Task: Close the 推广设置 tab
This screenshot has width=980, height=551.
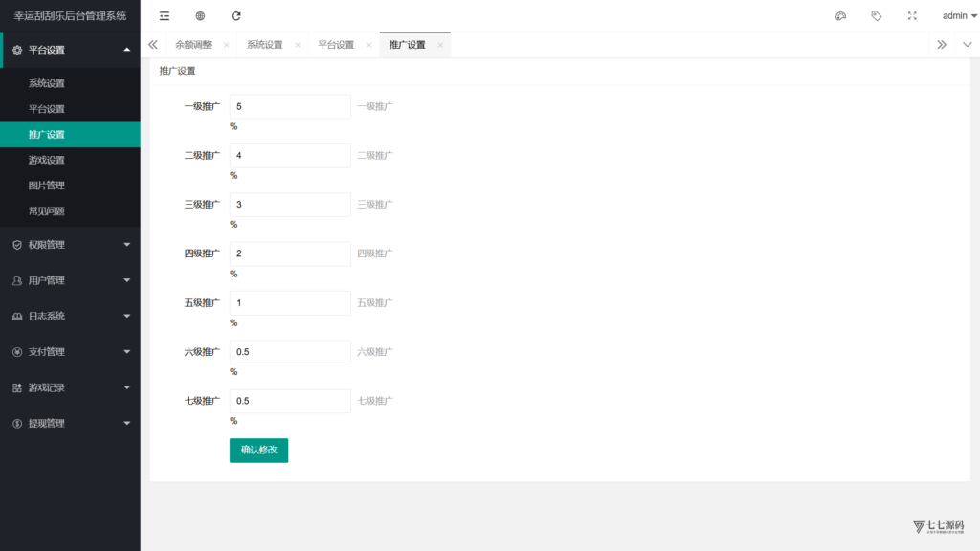Action: pos(440,45)
